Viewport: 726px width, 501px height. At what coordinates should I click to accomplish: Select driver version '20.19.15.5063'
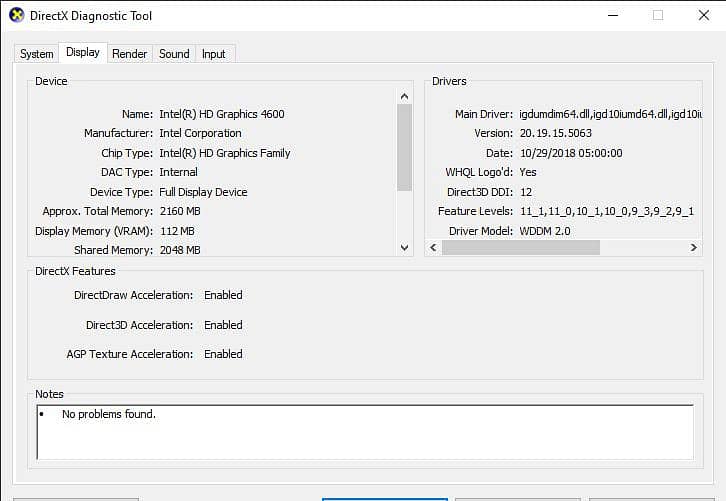coord(556,133)
